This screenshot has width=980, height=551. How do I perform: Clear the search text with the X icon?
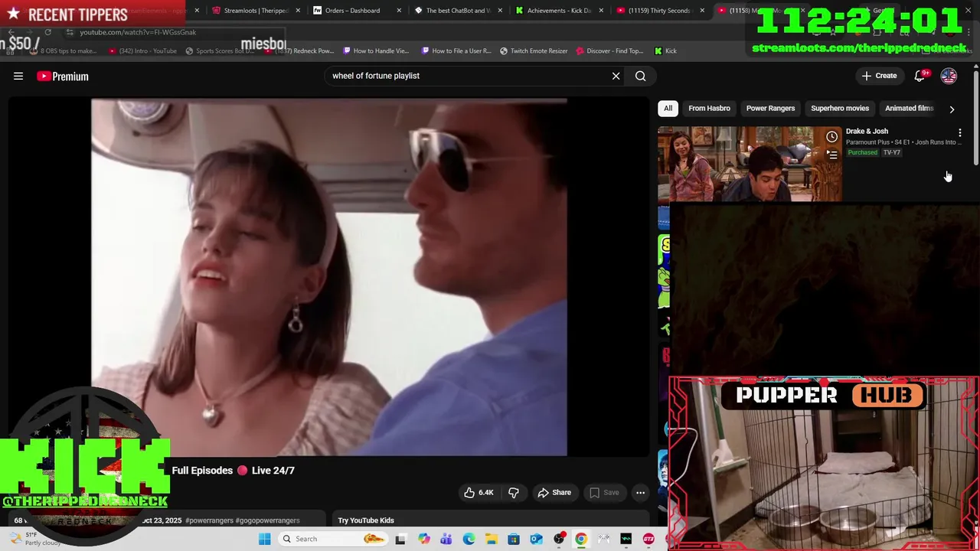click(616, 76)
